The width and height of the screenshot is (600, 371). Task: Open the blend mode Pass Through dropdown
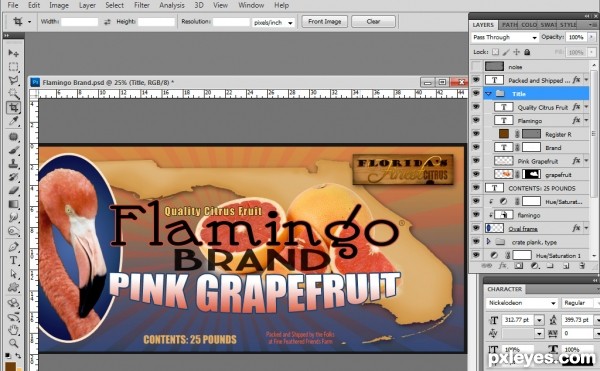tap(505, 37)
